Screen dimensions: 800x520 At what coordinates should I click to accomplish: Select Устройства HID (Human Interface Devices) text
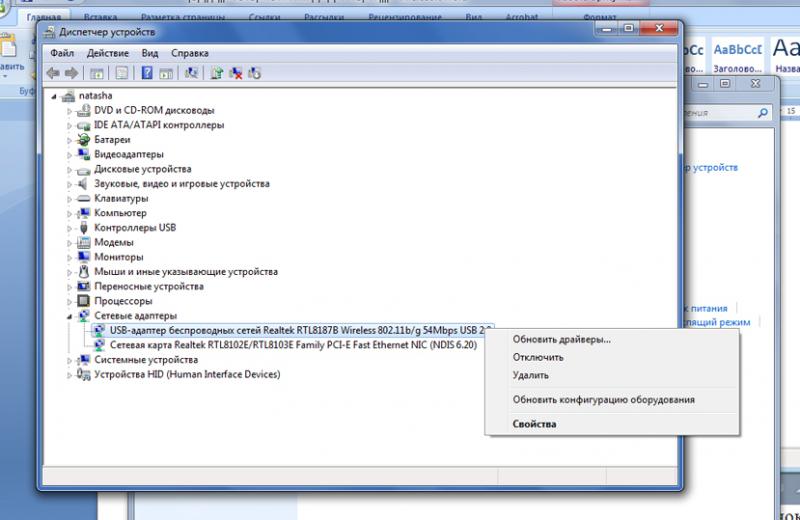coord(187,375)
